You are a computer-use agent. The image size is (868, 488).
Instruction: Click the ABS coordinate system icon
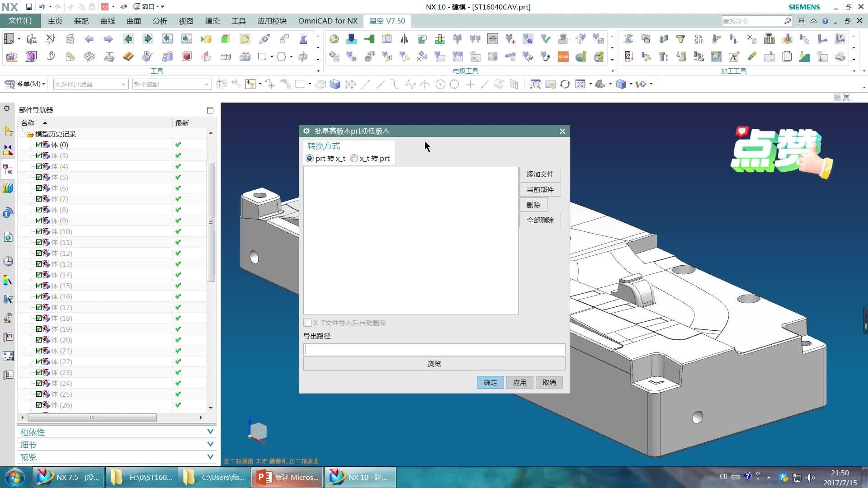(31, 39)
